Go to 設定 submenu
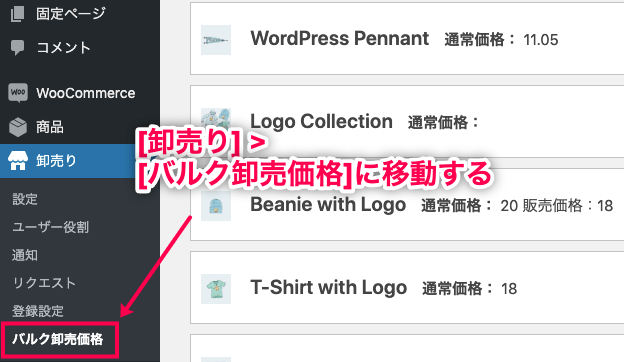The image size is (624, 362). (25, 199)
